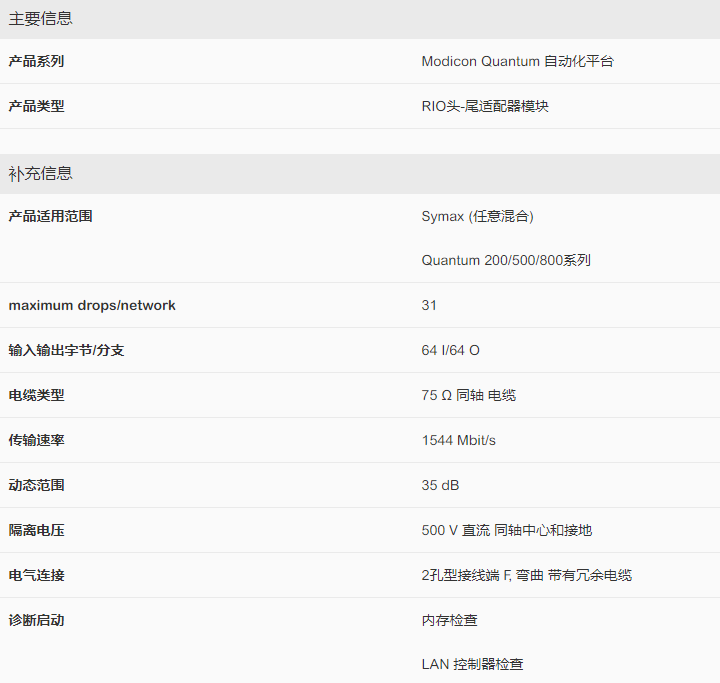Select the 诊断启动 label
The height and width of the screenshot is (683, 720).
36,621
